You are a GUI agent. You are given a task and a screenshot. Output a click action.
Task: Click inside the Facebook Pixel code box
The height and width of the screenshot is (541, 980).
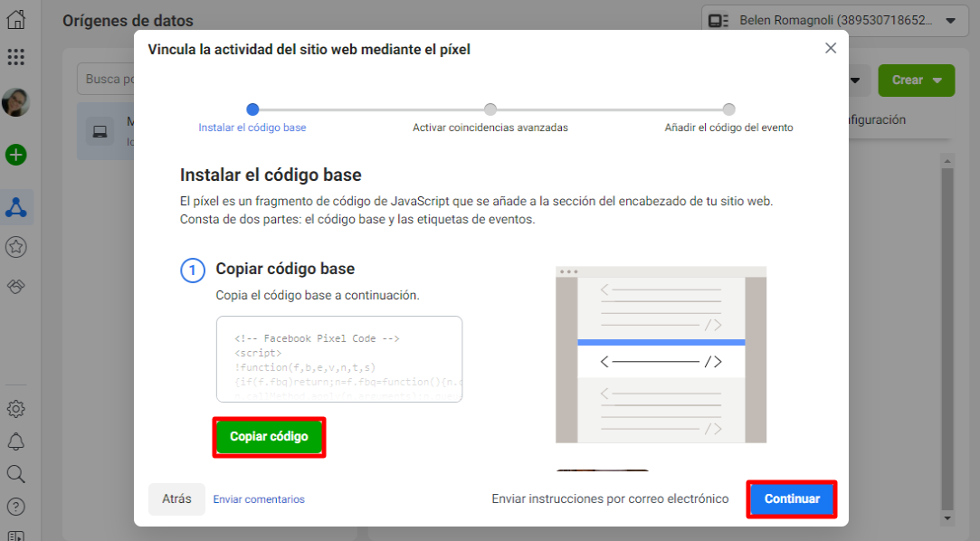[339, 359]
